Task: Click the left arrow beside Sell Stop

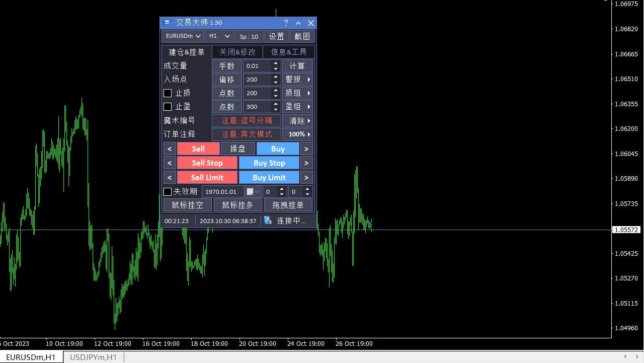Action: point(170,163)
